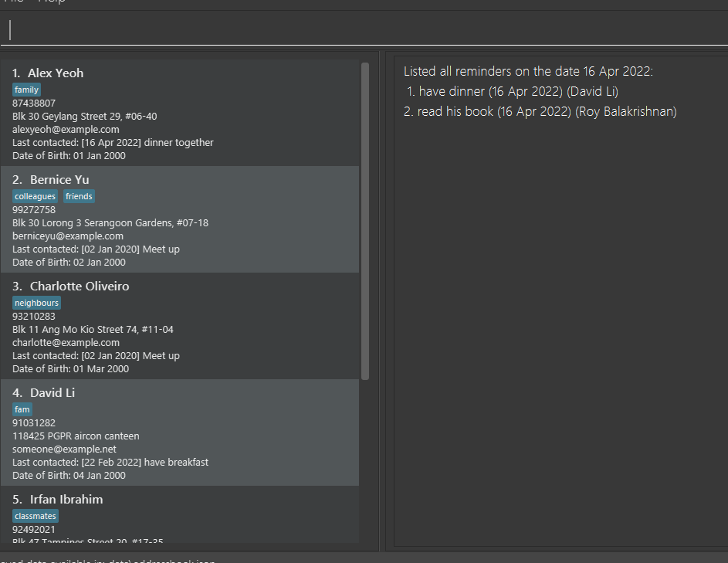728x563 pixels.
Task: Click the contact list vertical scrollbar thumb
Action: pyautogui.click(x=365, y=221)
